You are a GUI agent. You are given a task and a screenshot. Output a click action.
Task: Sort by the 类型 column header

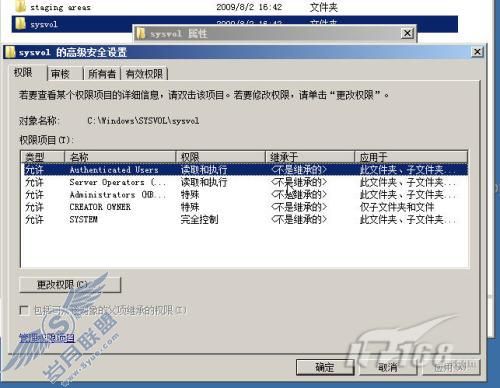tap(43, 157)
